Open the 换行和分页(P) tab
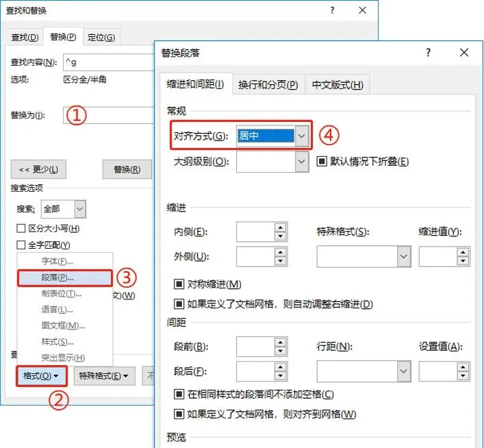The image size is (484, 448). 268,84
